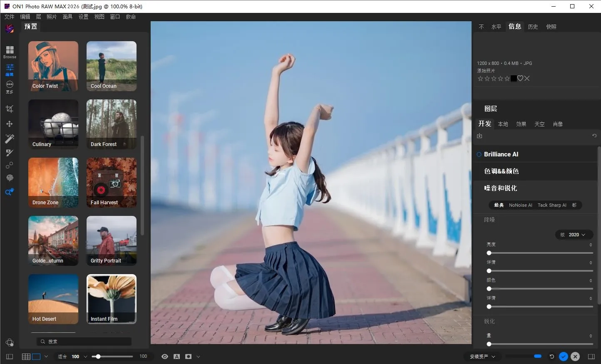Click the NoNoise AI option
Screen dimensions: 601x364
click(520, 205)
